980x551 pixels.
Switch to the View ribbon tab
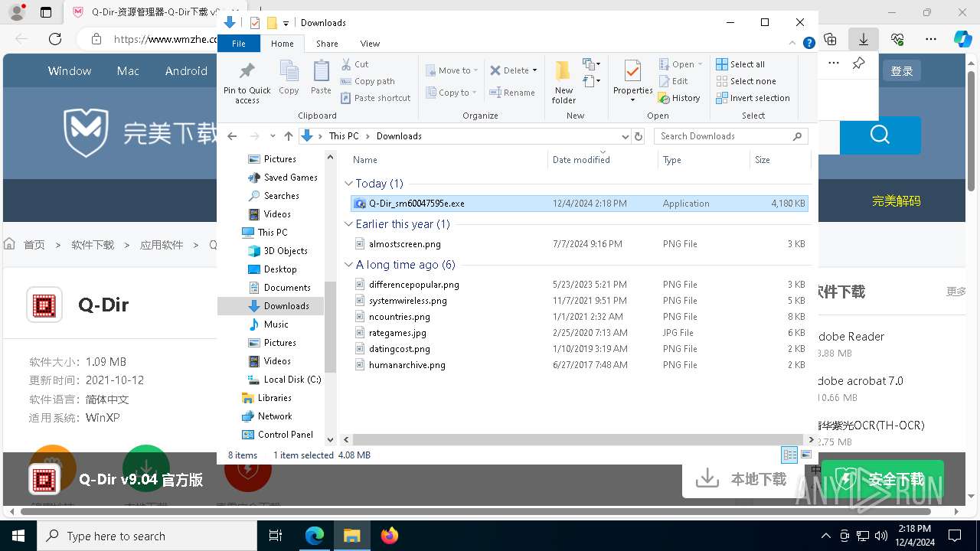point(370,44)
